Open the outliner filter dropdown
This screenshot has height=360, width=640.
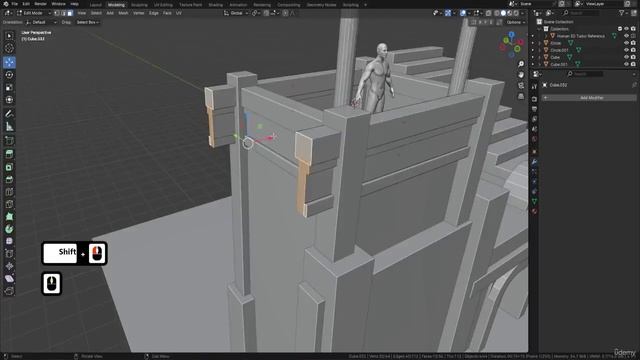coord(623,13)
